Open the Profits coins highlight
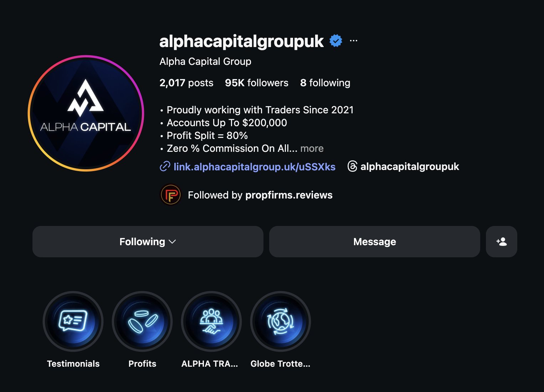Image resolution: width=544 pixels, height=392 pixels. tap(142, 321)
